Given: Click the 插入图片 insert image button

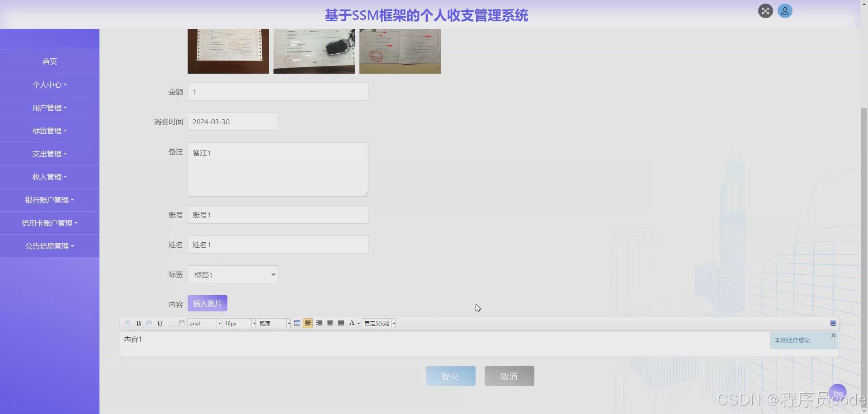Looking at the screenshot, I should (x=207, y=303).
